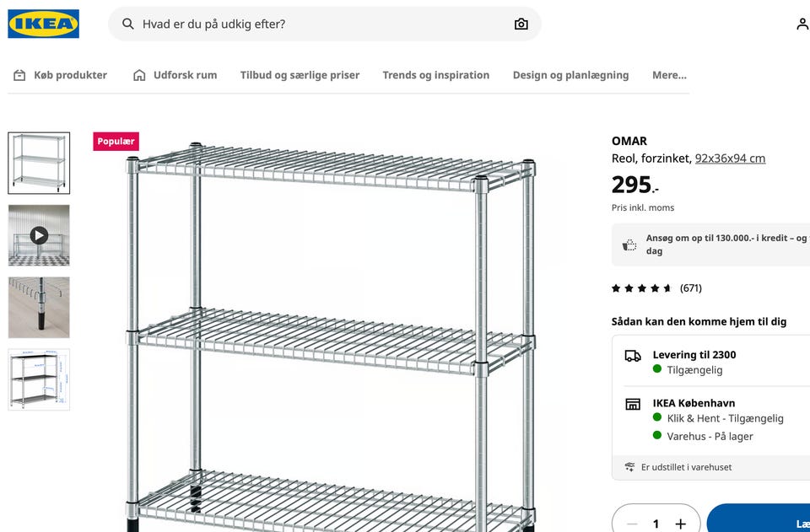Click the 92x36x94 cm size link
The width and height of the screenshot is (810, 532).
click(730, 159)
